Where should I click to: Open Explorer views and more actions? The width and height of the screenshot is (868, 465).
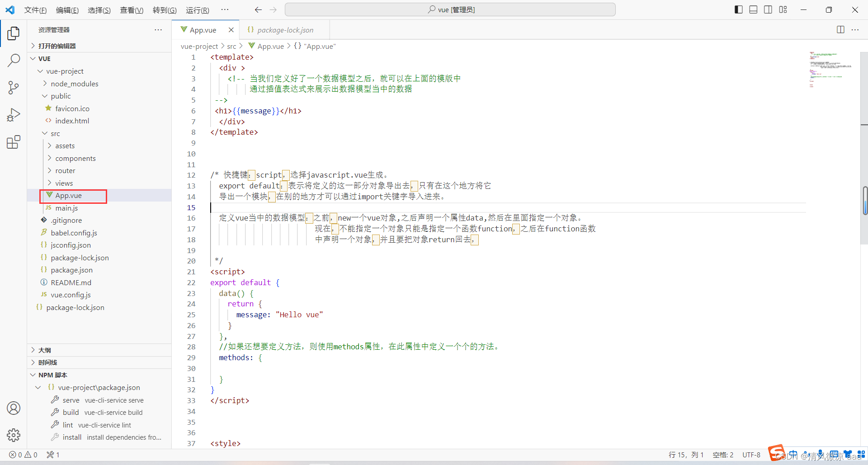(x=158, y=30)
